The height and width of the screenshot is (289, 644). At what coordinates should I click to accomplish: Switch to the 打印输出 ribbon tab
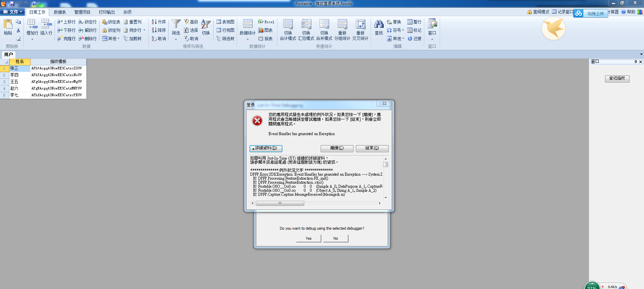point(107,12)
